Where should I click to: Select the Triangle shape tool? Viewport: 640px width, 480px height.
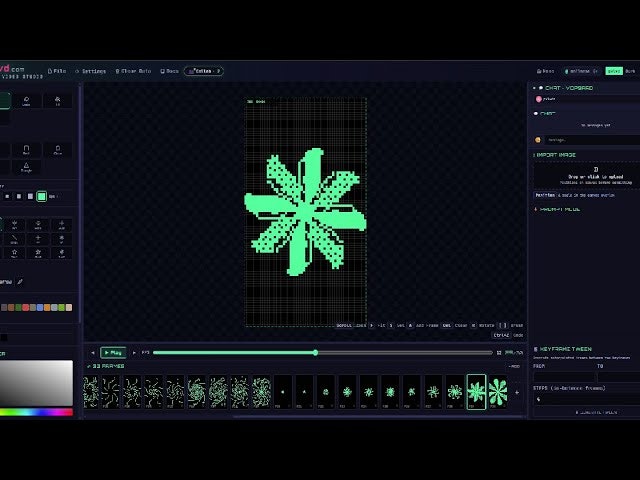click(x=26, y=167)
